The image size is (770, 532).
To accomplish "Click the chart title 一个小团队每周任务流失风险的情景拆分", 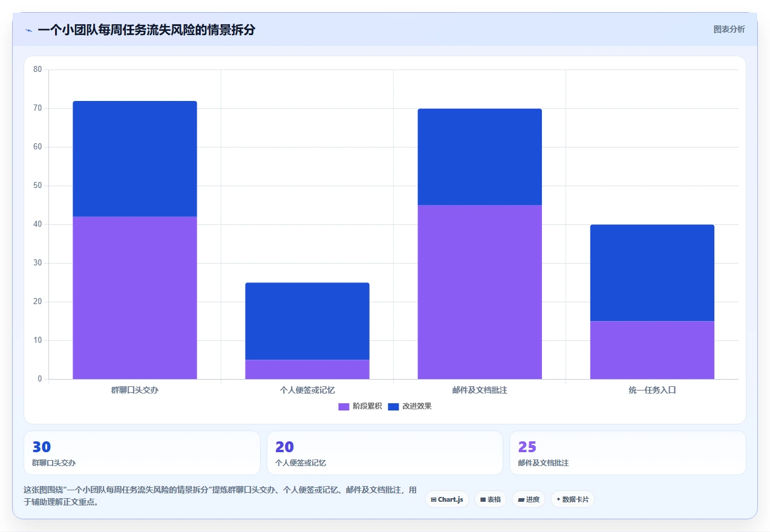I will (x=146, y=30).
